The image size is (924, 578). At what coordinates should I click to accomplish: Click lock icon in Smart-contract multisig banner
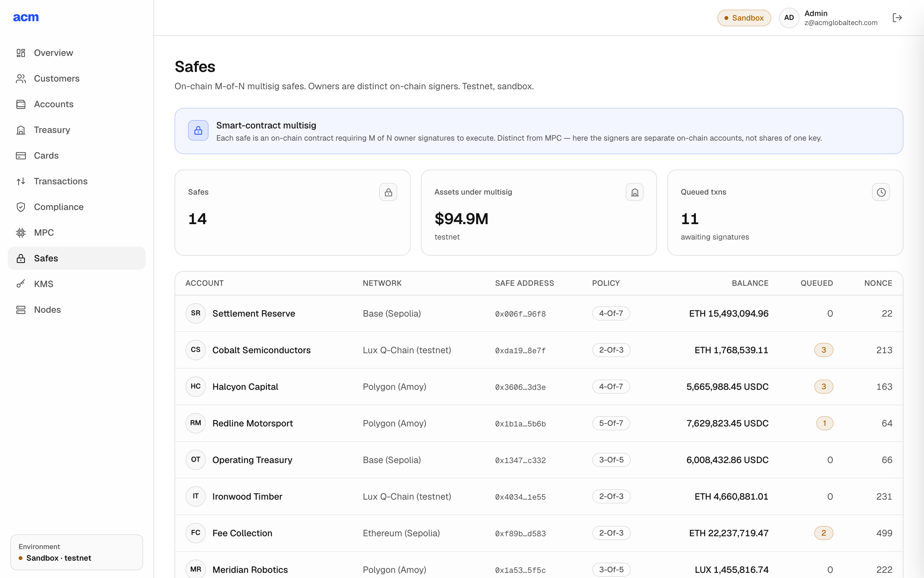tap(198, 130)
